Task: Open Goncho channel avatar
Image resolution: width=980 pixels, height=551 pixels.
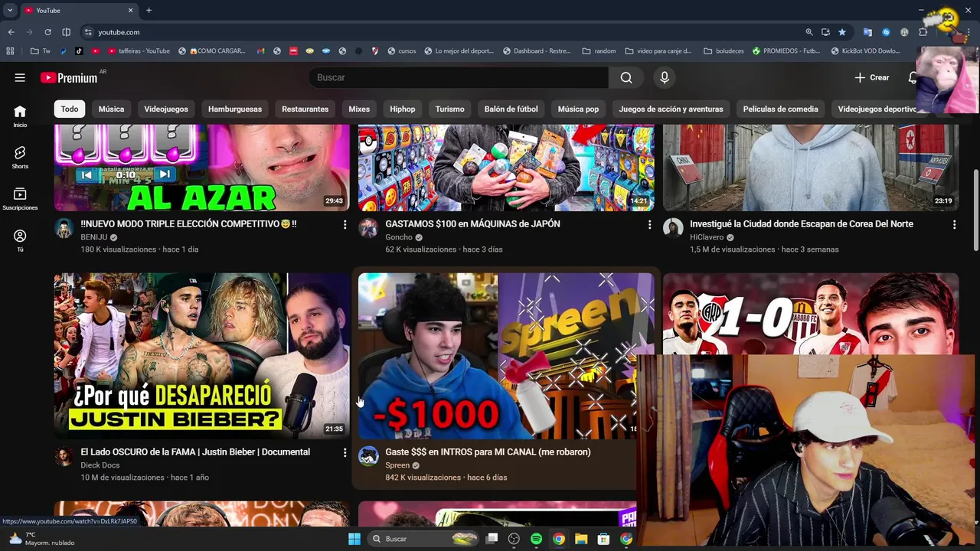Action: pyautogui.click(x=369, y=228)
